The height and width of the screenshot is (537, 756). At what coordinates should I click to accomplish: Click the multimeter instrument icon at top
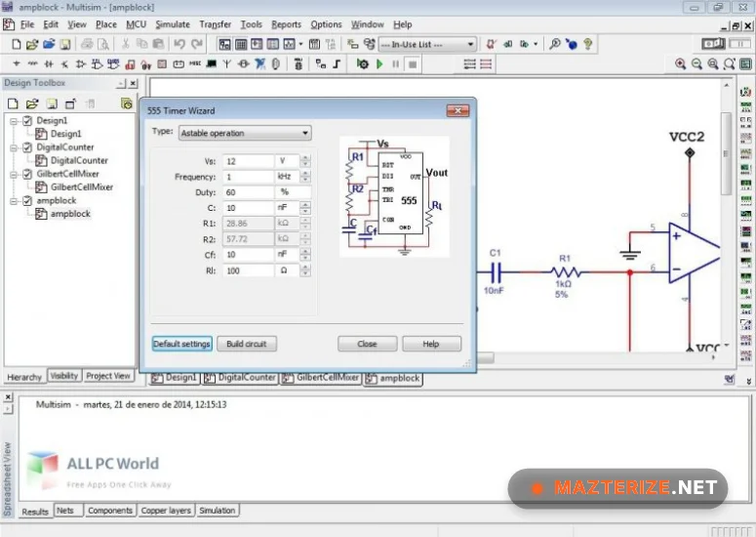746,92
